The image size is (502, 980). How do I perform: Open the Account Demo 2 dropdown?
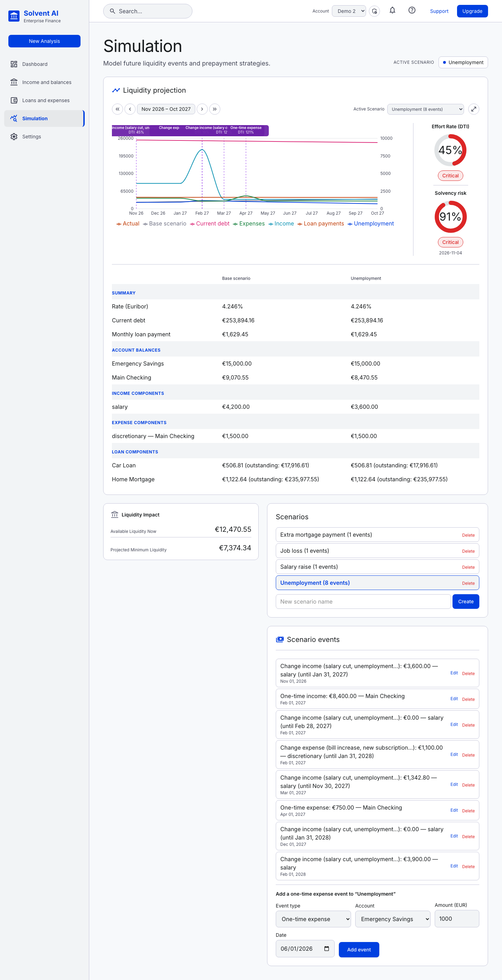[x=349, y=11]
